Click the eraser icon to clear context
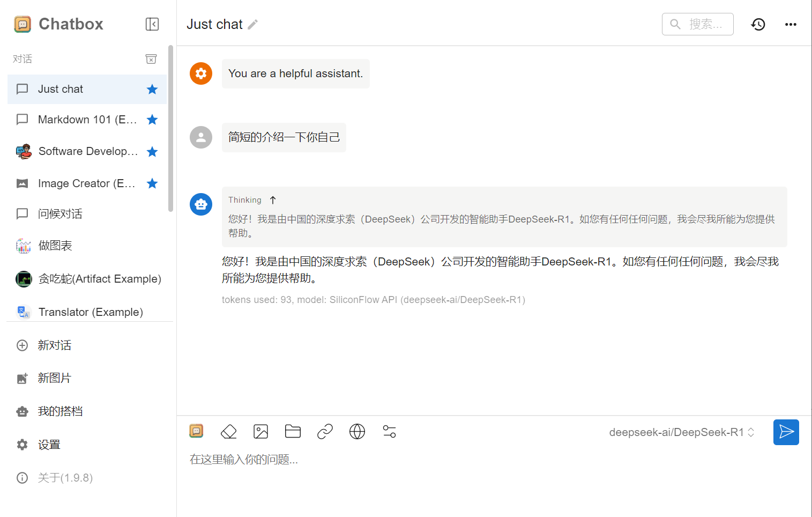 tap(229, 432)
